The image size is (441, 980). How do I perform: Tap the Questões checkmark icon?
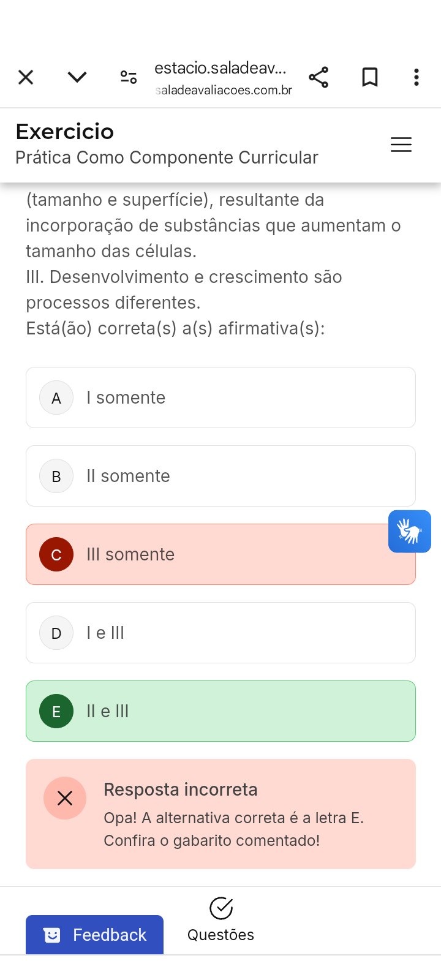pyautogui.click(x=221, y=908)
